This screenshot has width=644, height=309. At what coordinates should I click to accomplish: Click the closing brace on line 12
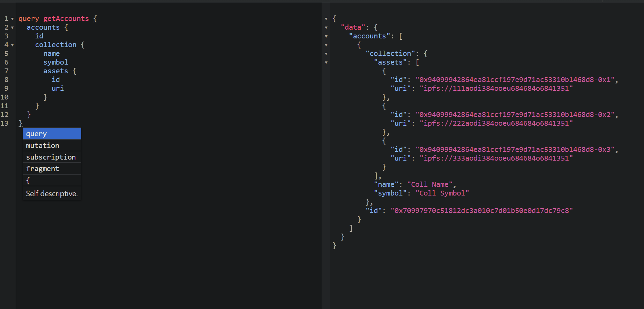point(29,115)
